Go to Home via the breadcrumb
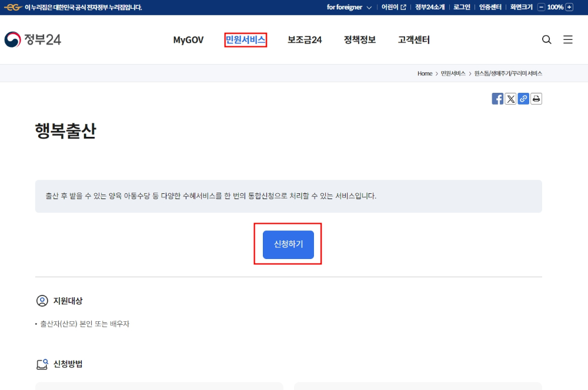The image size is (588, 390). pos(425,73)
